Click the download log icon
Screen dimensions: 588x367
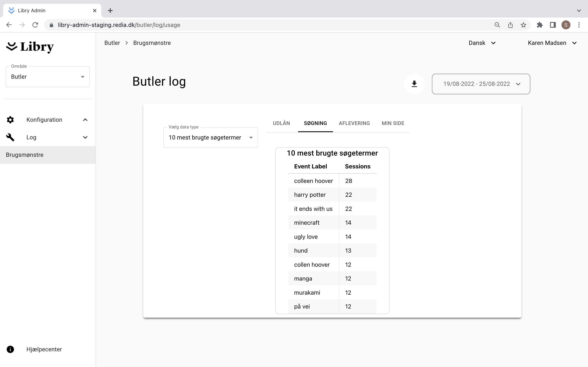414,84
